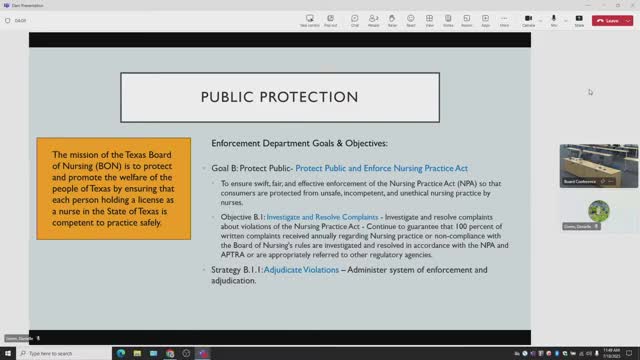Screen dimensions: 640x360
Task: Open the React emoji options
Action: [411, 20]
